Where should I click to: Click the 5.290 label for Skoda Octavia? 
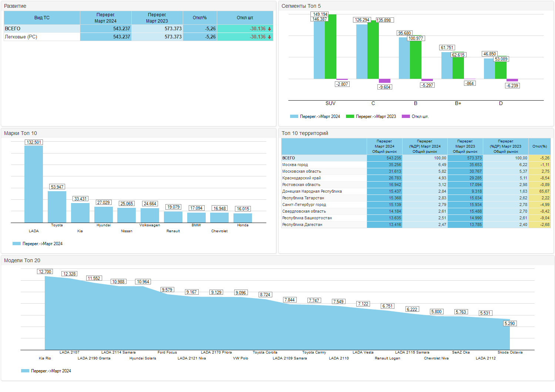coord(509,324)
